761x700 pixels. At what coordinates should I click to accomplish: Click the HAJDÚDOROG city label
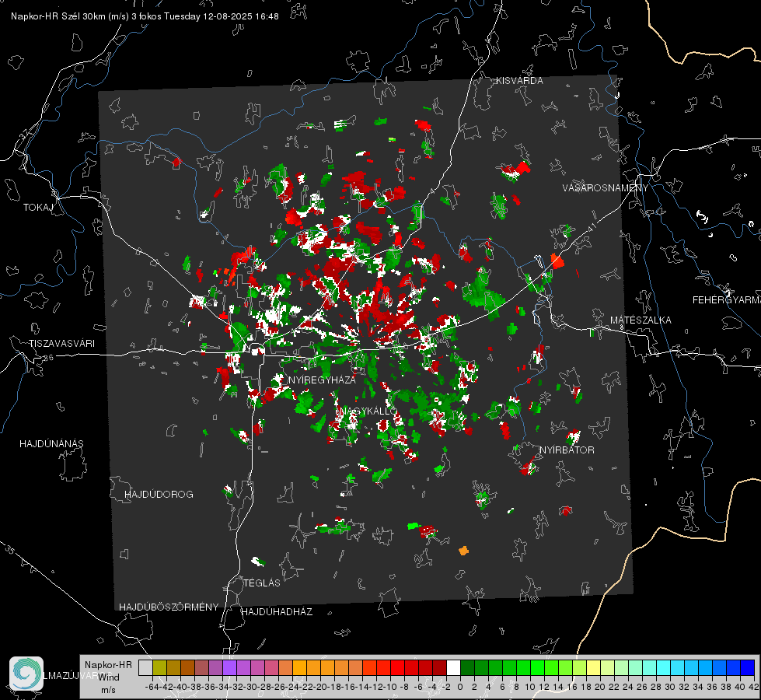coord(159,494)
